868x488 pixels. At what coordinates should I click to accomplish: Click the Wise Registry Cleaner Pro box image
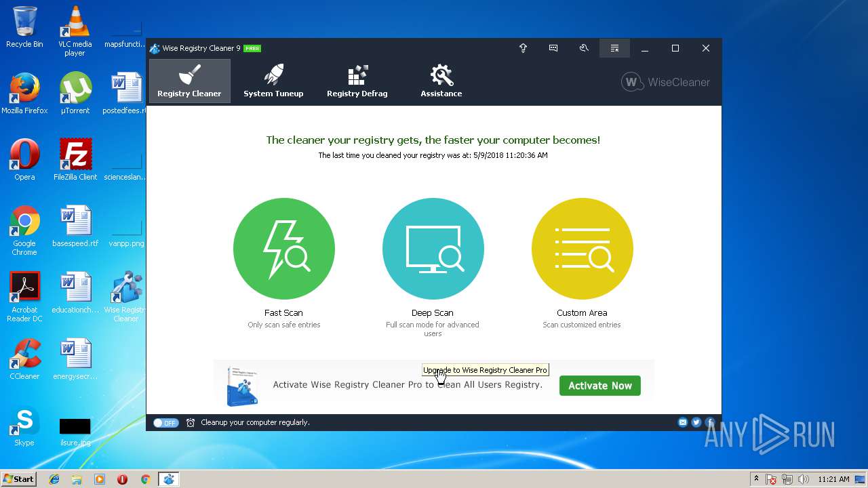click(242, 386)
